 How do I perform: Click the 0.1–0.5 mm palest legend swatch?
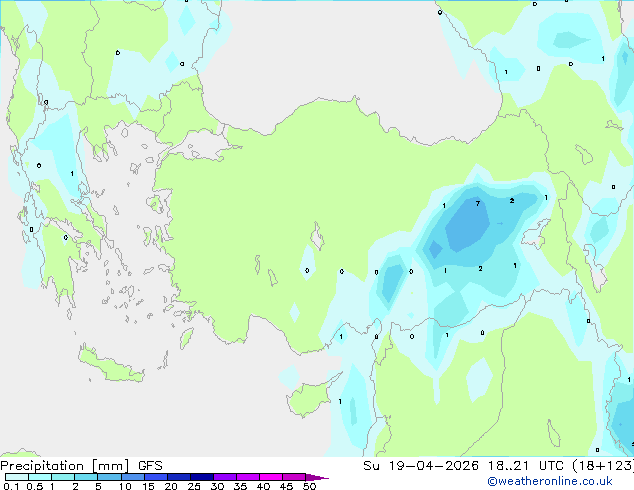tap(17, 477)
